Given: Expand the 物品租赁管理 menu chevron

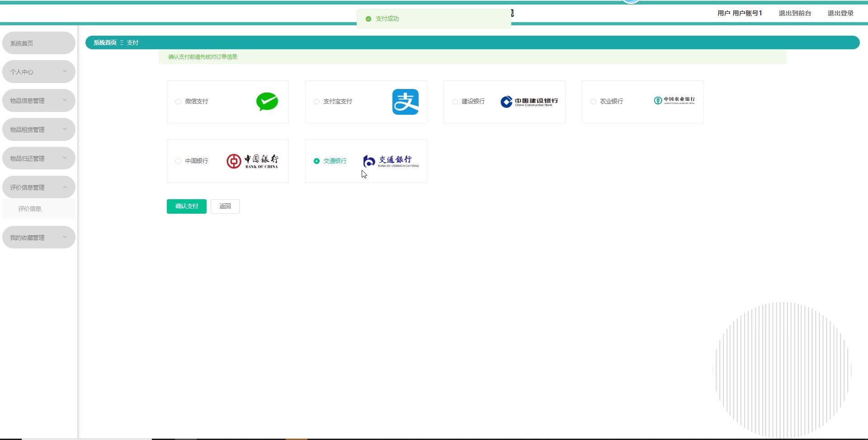Looking at the screenshot, I should 65,129.
